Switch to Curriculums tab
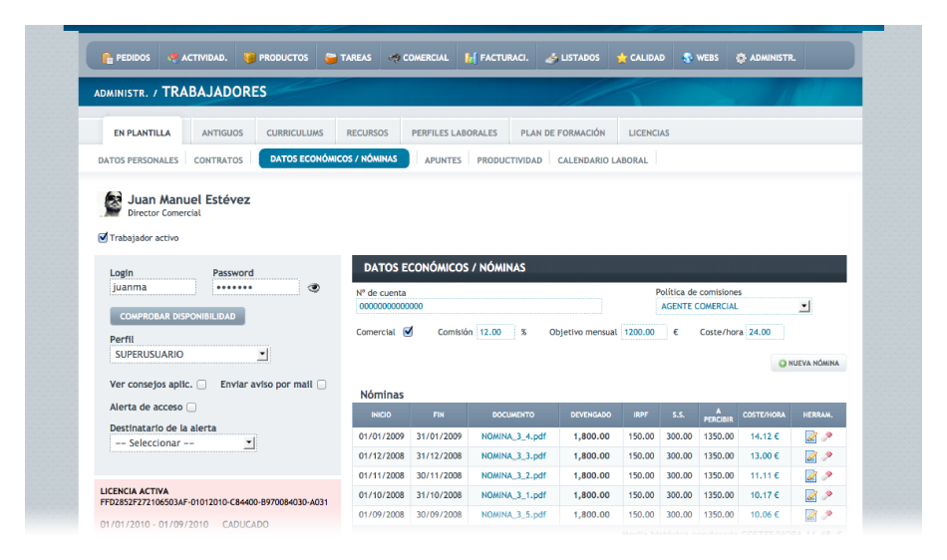The height and width of the screenshot is (560, 947). (295, 133)
